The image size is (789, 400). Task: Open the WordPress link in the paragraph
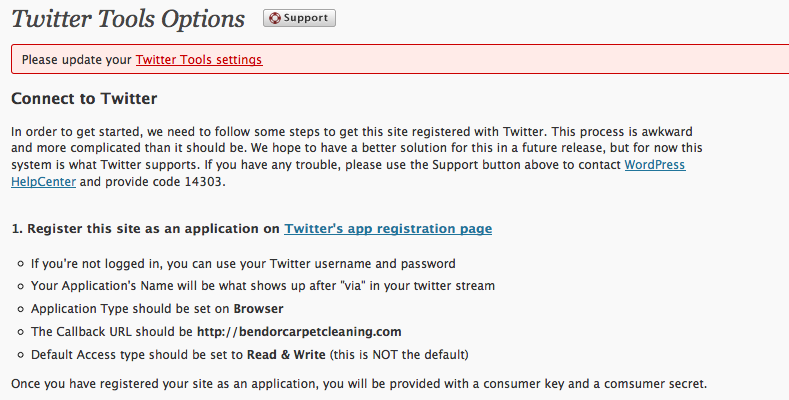[655, 165]
